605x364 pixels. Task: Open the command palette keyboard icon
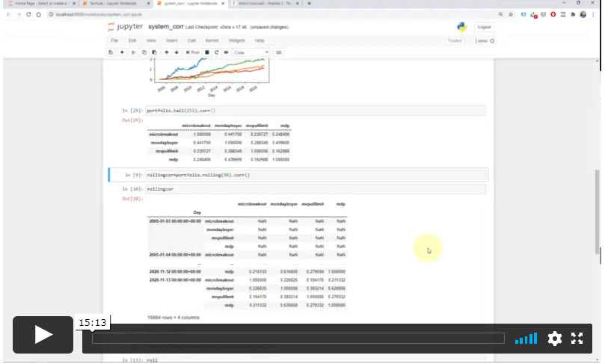click(279, 52)
